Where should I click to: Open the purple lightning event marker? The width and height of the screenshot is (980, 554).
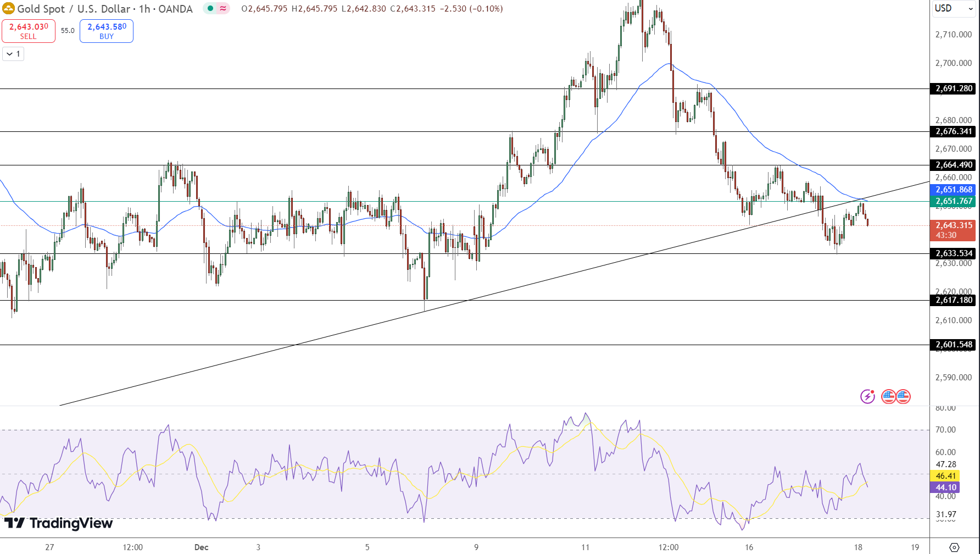867,396
